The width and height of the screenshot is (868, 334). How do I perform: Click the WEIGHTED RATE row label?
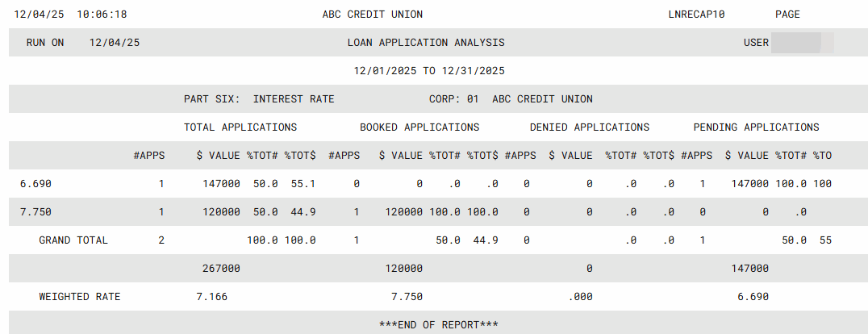tap(80, 297)
